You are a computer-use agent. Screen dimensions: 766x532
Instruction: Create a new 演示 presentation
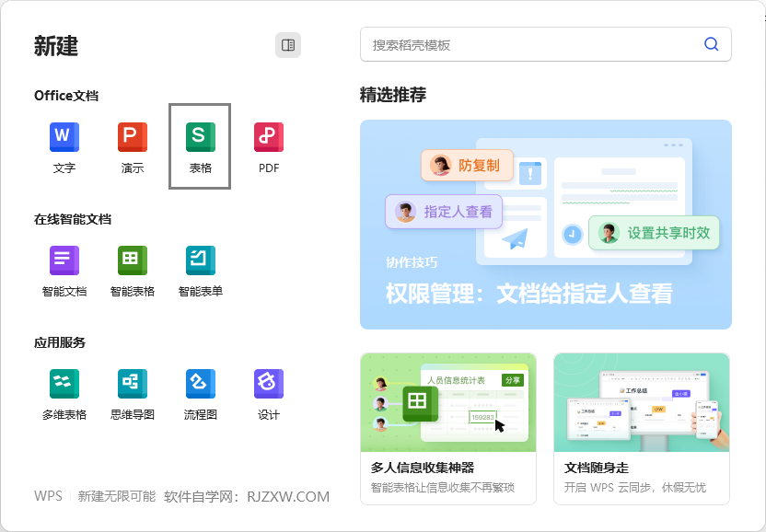133,146
